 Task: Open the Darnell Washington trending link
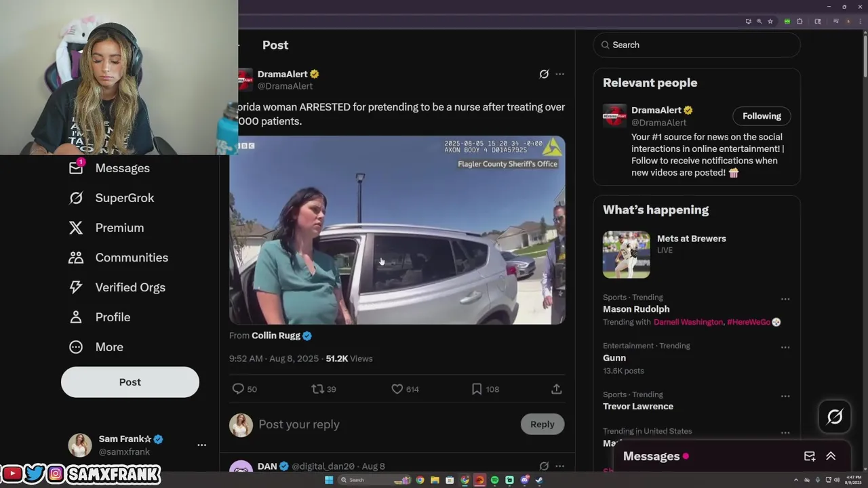pos(688,322)
